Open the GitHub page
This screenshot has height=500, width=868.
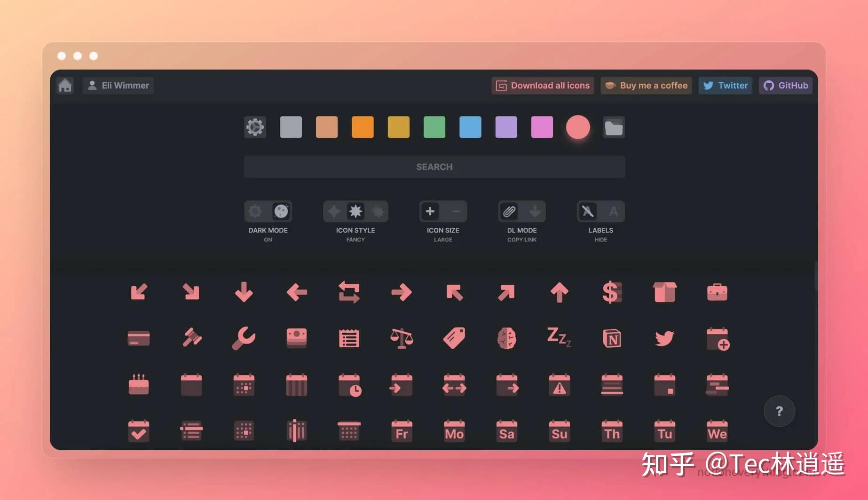(785, 85)
